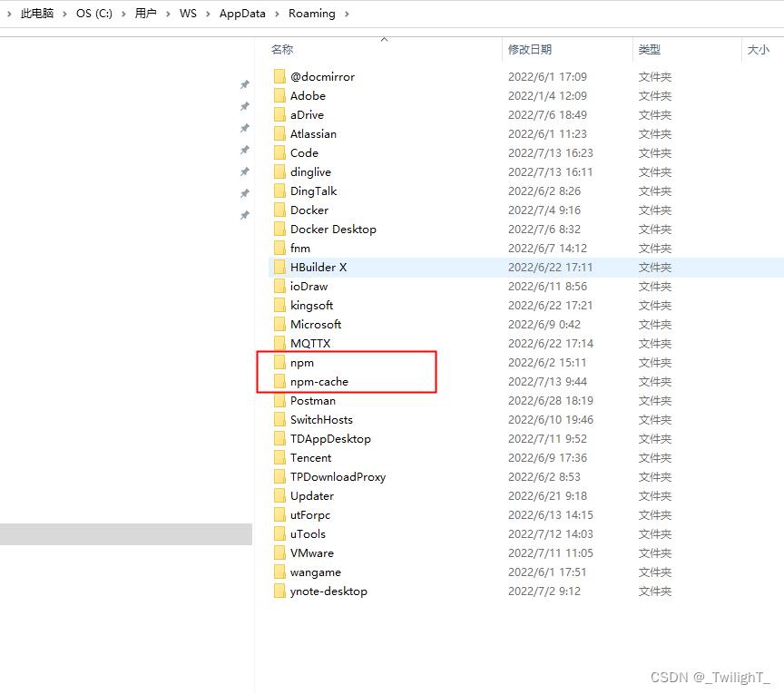Navigate to 用户 breadcrumb
784x694 pixels.
pos(145,14)
